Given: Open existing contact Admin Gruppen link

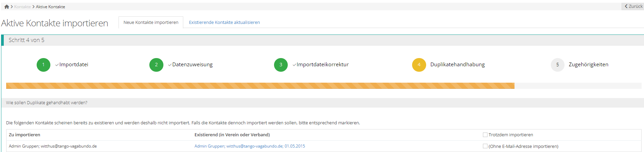Looking at the screenshot, I should pyautogui.click(x=249, y=146).
